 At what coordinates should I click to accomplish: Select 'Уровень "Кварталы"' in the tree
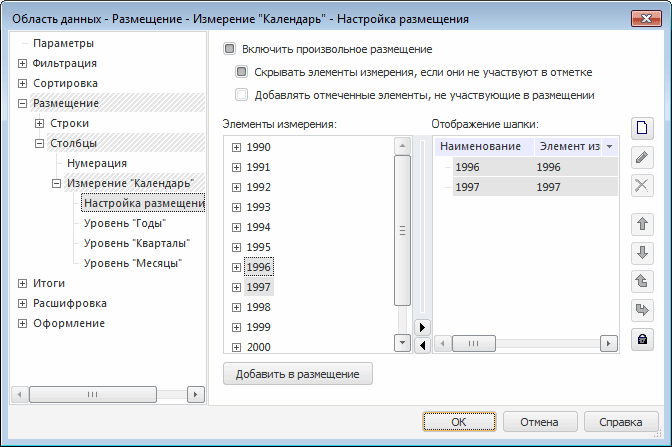click(x=138, y=243)
